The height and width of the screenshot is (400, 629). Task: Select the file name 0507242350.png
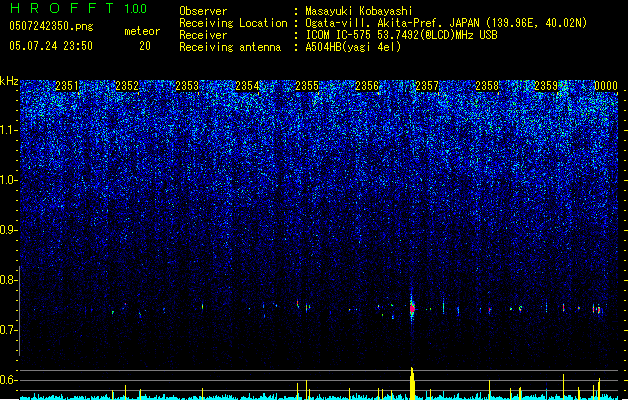[51, 26]
